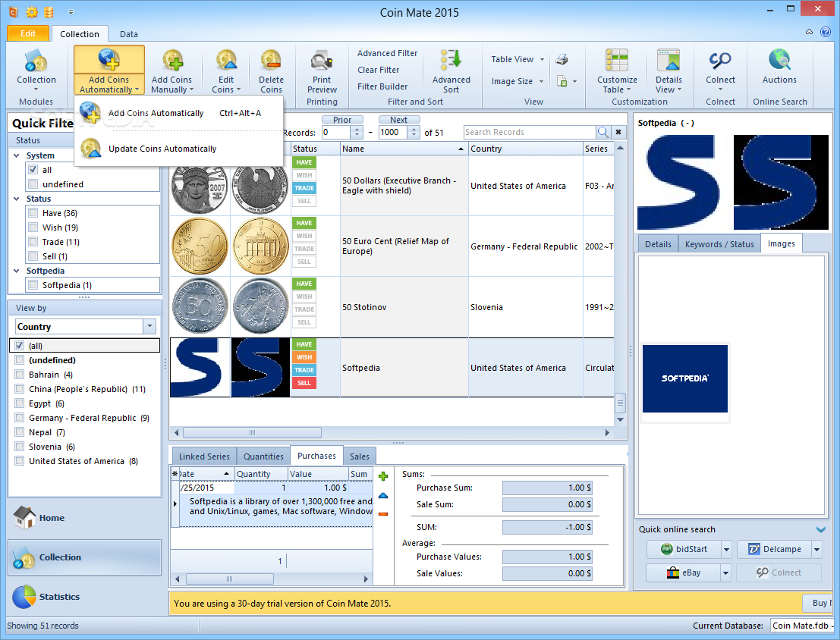Check the Bahrain (4) country checkbox
840x640 pixels.
coord(20,375)
